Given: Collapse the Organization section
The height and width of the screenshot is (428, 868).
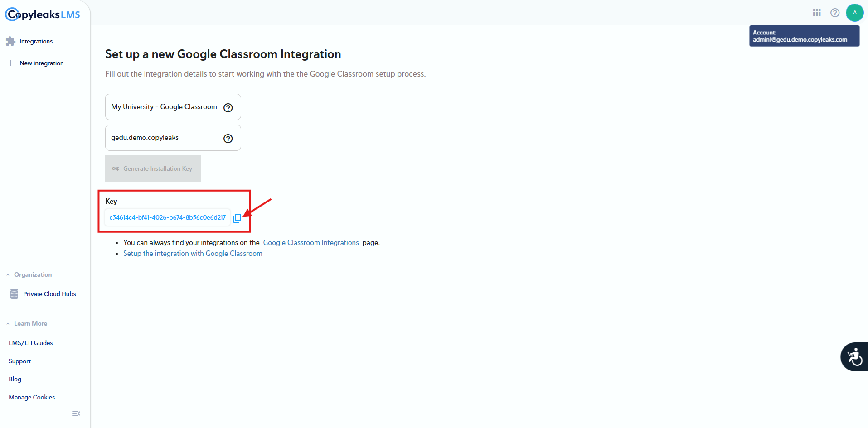Looking at the screenshot, I should coord(8,275).
